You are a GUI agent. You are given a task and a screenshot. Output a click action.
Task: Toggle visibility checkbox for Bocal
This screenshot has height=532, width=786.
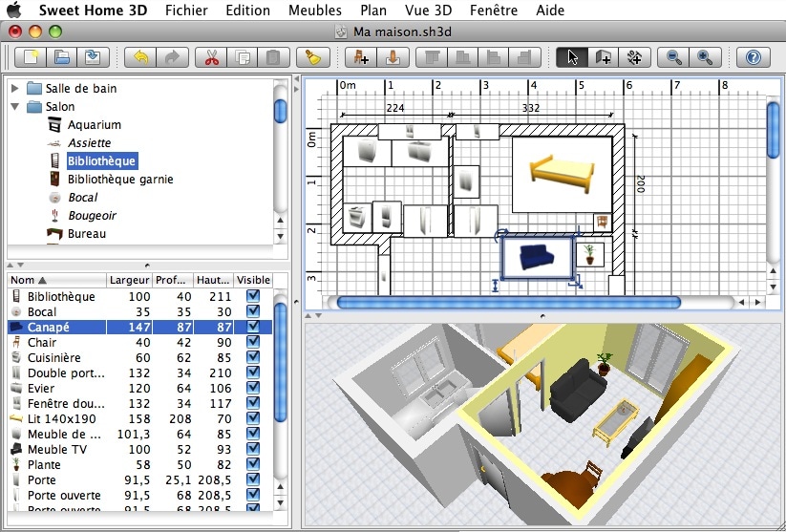coord(253,311)
